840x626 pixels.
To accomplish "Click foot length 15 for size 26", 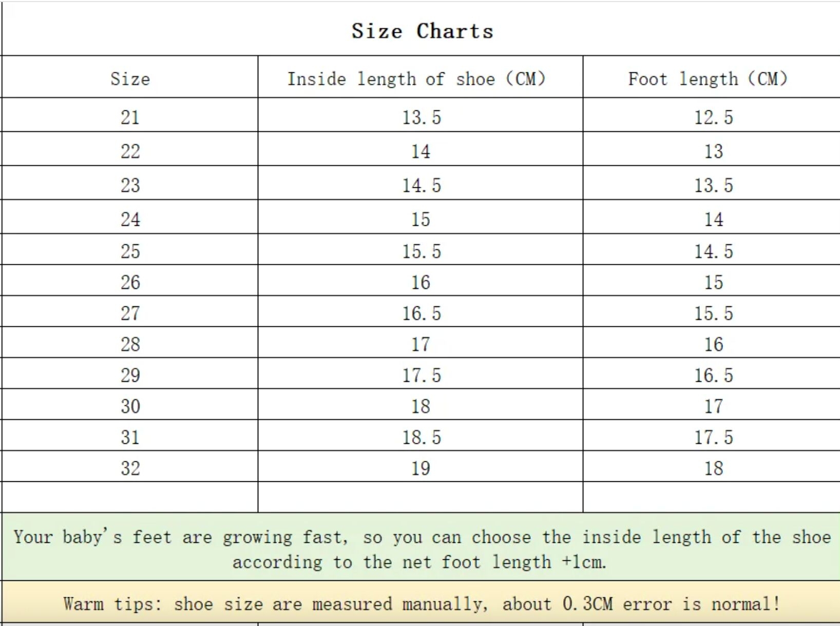I will [713, 282].
